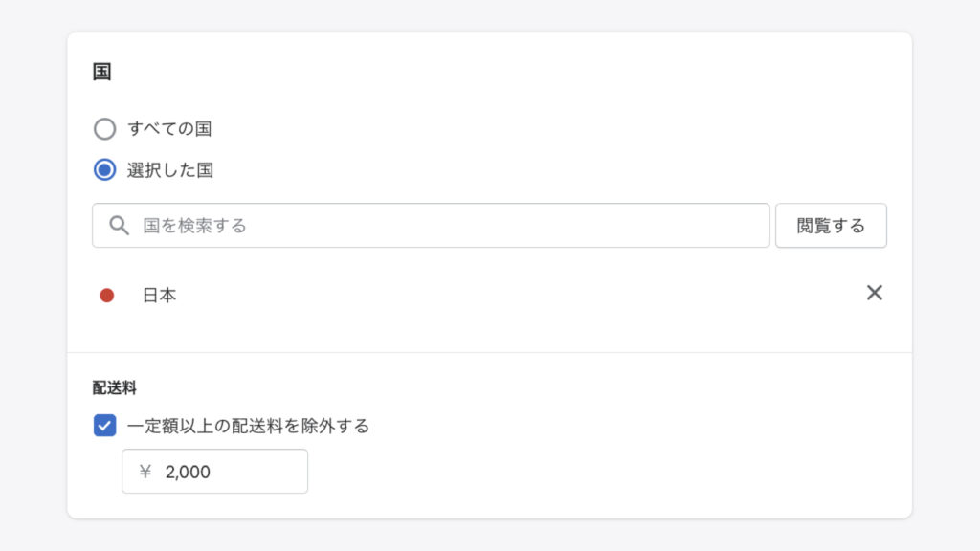Click the ¥ currency symbol
The image size is (980, 551).
tap(145, 471)
